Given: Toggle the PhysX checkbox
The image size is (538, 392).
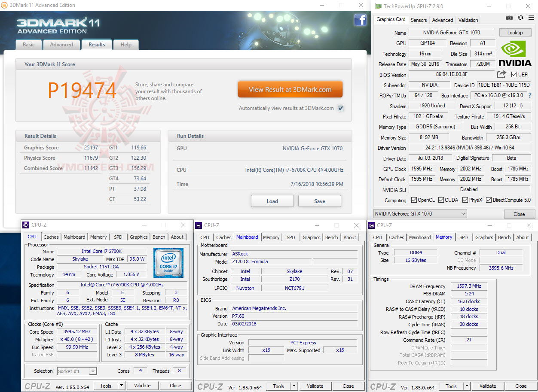Looking at the screenshot, I should coord(465,200).
